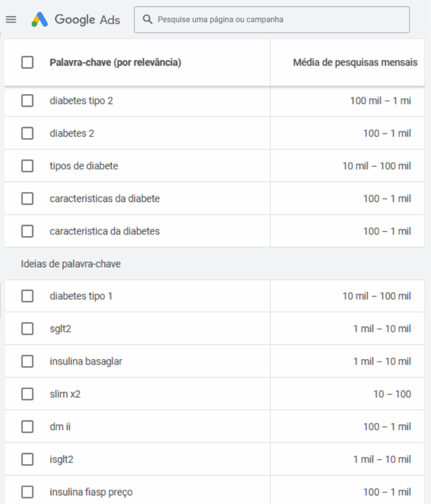Tick the 'insulina basaglar' checkbox

coord(28,361)
